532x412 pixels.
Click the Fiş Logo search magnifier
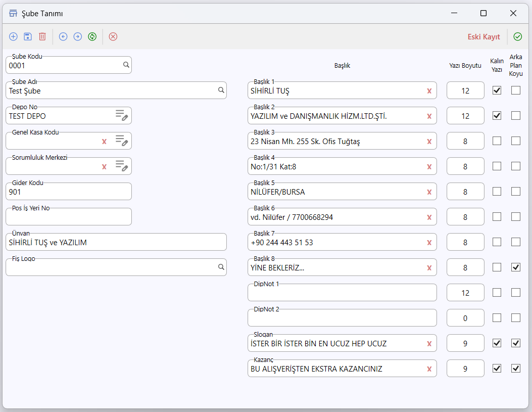point(221,267)
